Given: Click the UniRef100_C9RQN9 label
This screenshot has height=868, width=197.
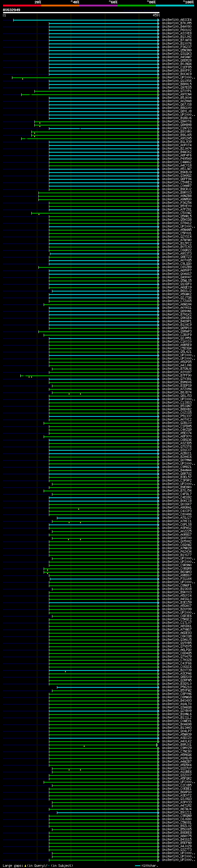Looking at the screenshot, I should (x=177, y=816).
